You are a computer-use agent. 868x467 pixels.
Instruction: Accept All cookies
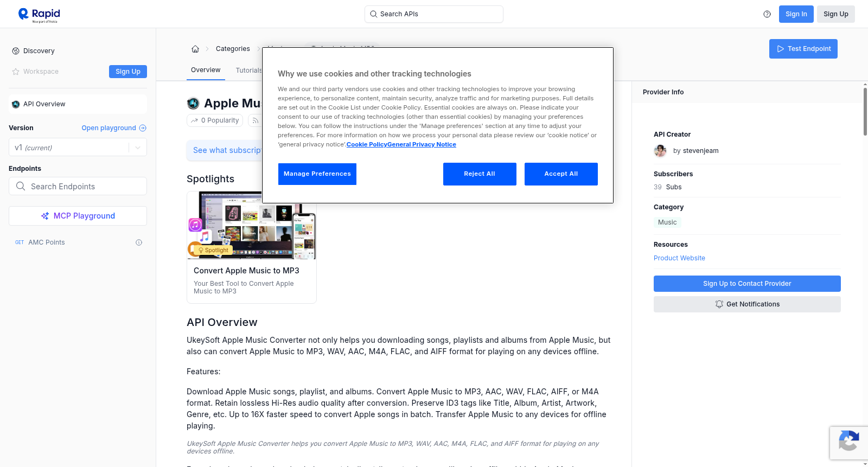561,174
